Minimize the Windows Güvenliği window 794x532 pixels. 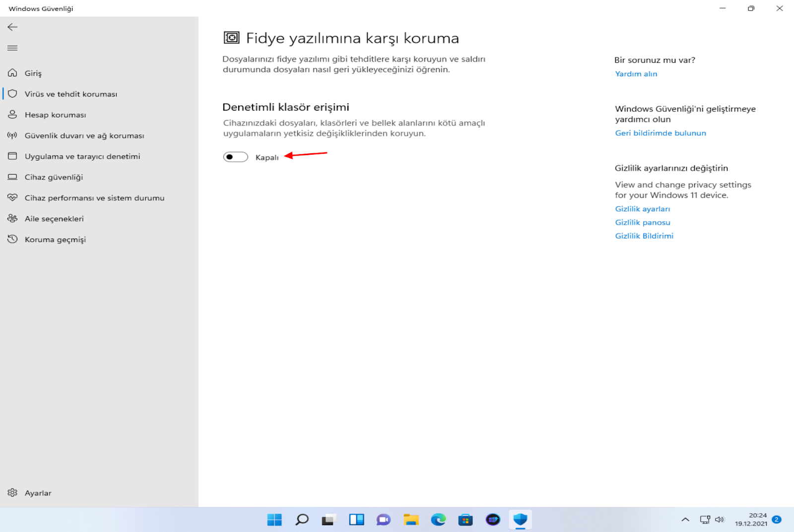[x=723, y=8]
